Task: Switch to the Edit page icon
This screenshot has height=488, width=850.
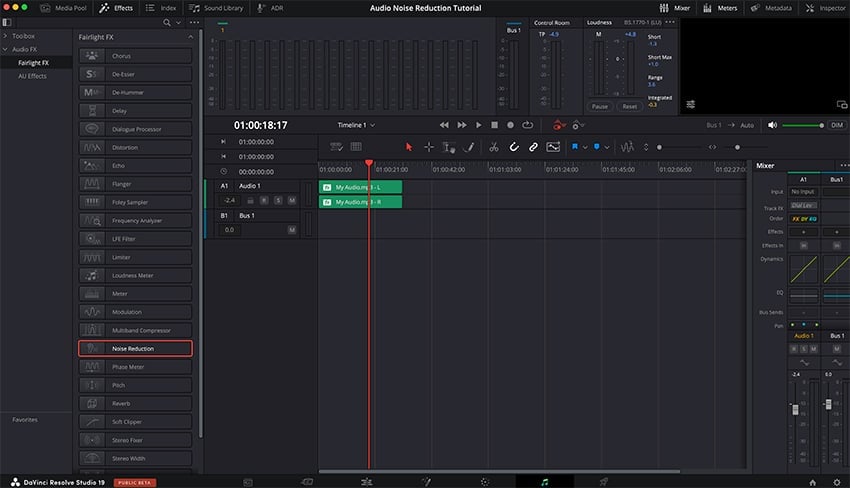Action: (366, 482)
